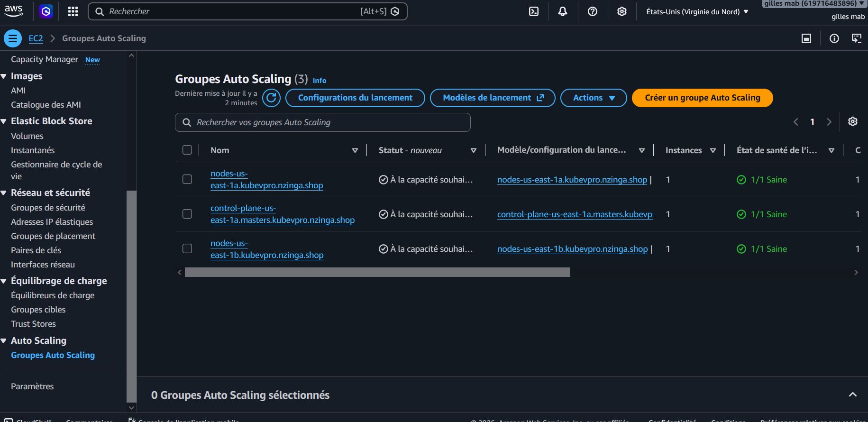Open Paires de clés in sidebar
Screen dimensions: 868x422
click(x=36, y=250)
